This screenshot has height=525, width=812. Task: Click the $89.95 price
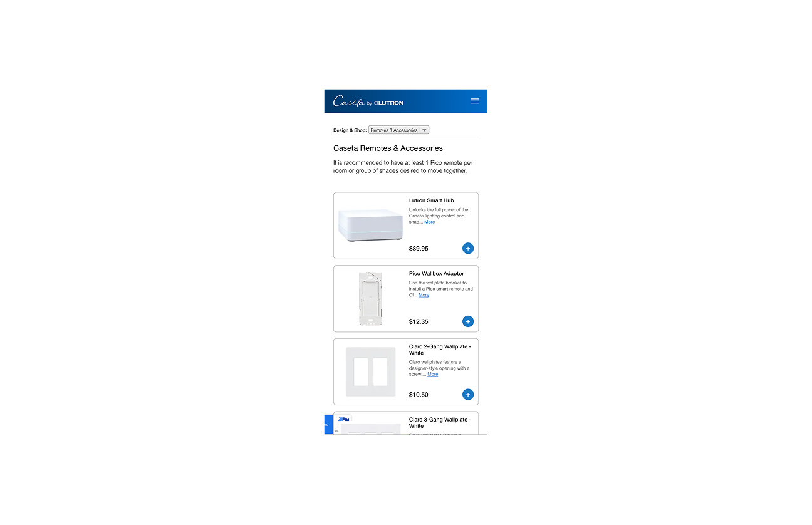pos(419,249)
